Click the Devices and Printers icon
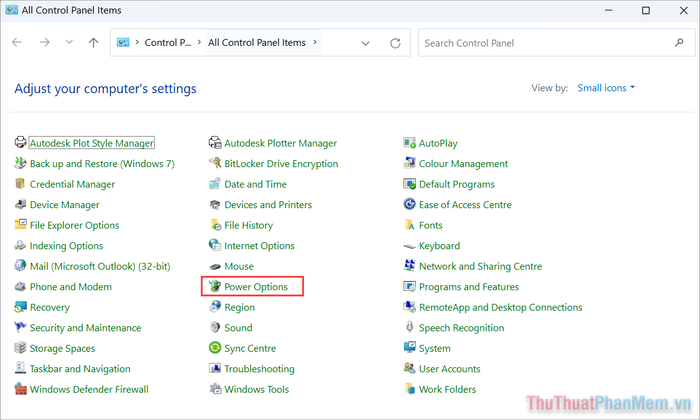 tap(215, 204)
